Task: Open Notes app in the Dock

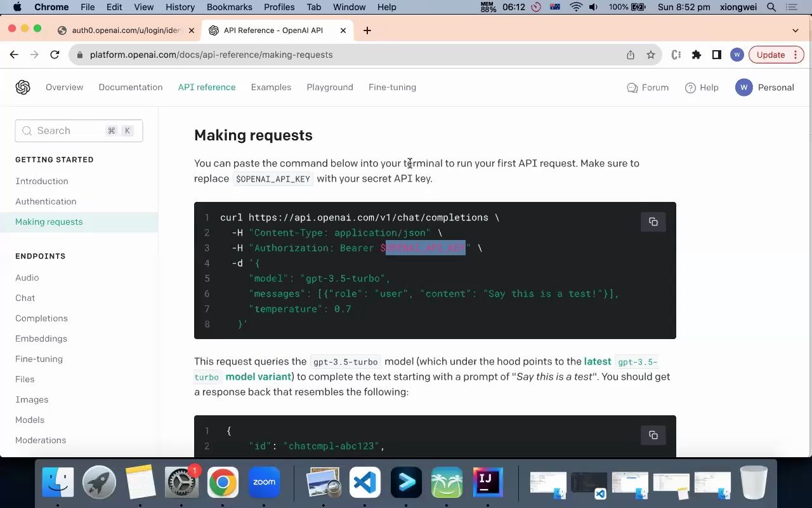Action: (140, 483)
